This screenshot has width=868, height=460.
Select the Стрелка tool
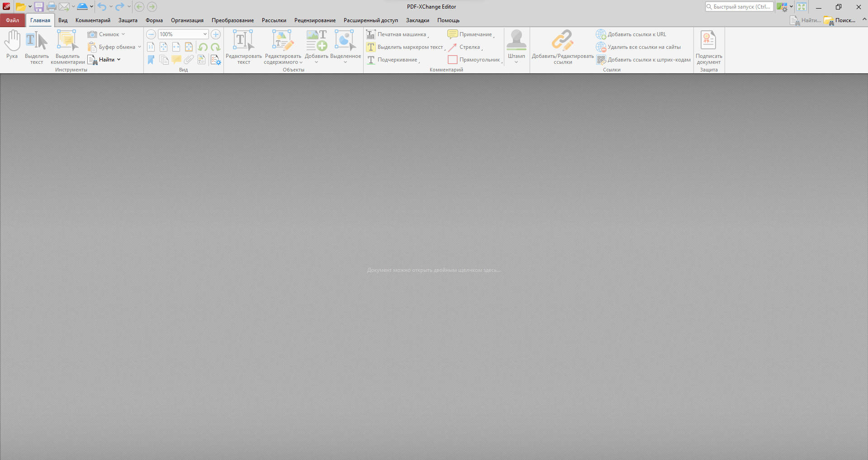tap(465, 47)
